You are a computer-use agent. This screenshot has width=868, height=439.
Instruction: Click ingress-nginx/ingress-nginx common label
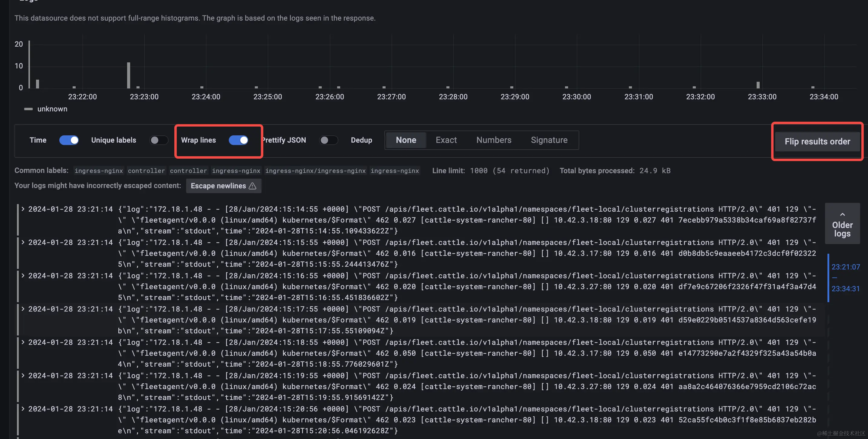[315, 171]
